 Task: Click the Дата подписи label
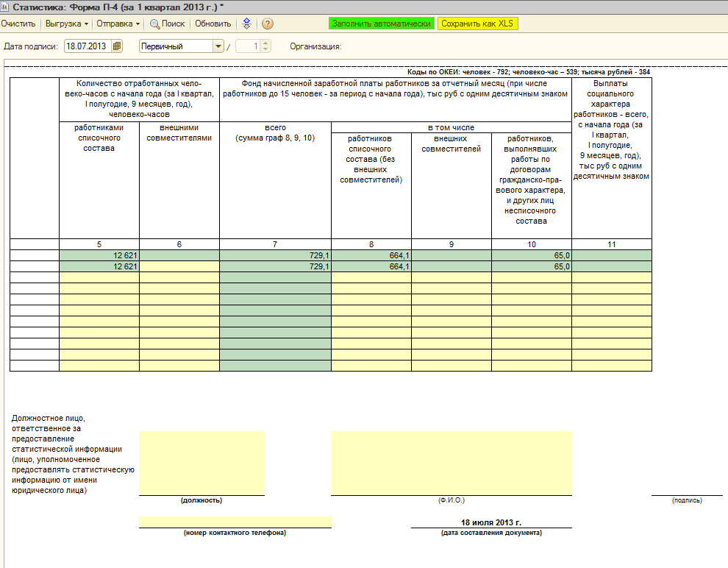(31, 46)
